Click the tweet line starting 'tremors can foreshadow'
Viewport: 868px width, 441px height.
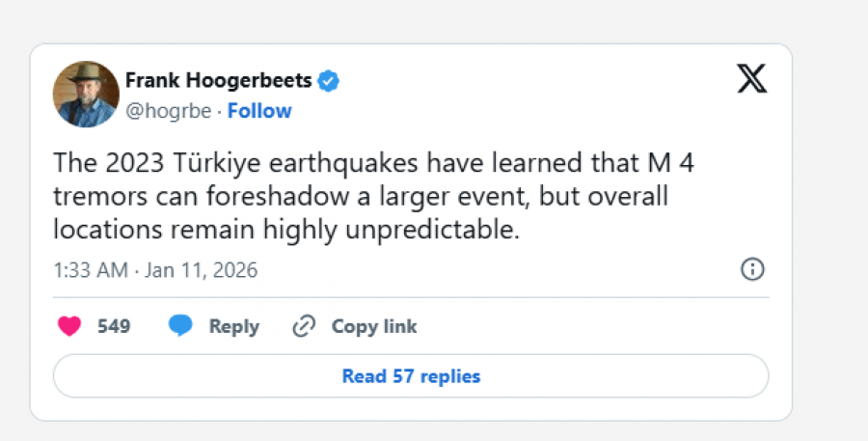click(362, 198)
